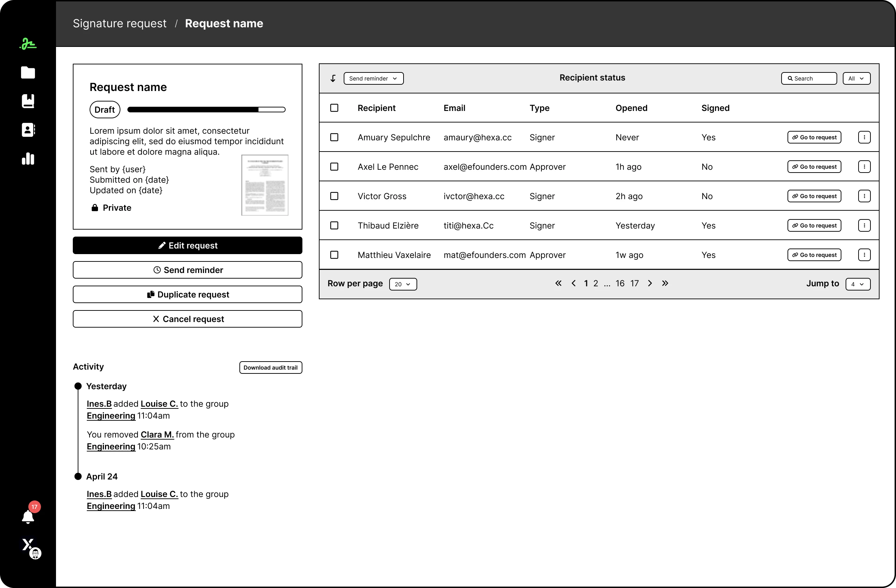
Task: Select the checkbox next to Victor Gross
Action: pyautogui.click(x=334, y=196)
